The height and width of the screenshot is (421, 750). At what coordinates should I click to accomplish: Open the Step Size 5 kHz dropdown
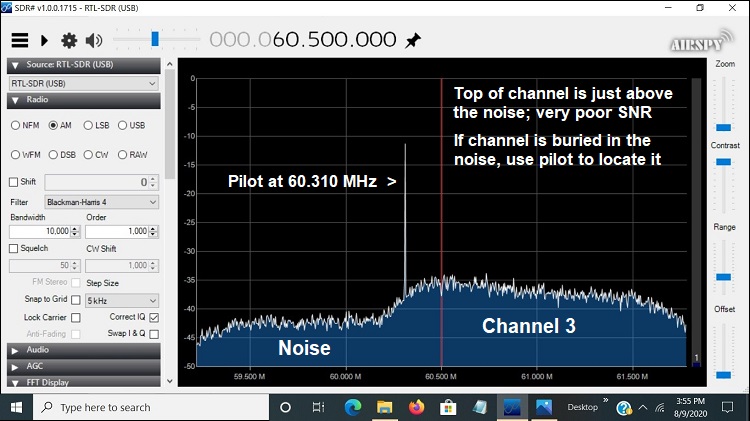point(122,300)
